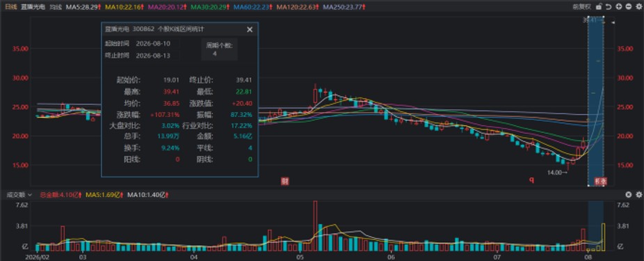Click the MA30:20.29 legend entry
Screen dimensions: 644x261
pos(211,7)
